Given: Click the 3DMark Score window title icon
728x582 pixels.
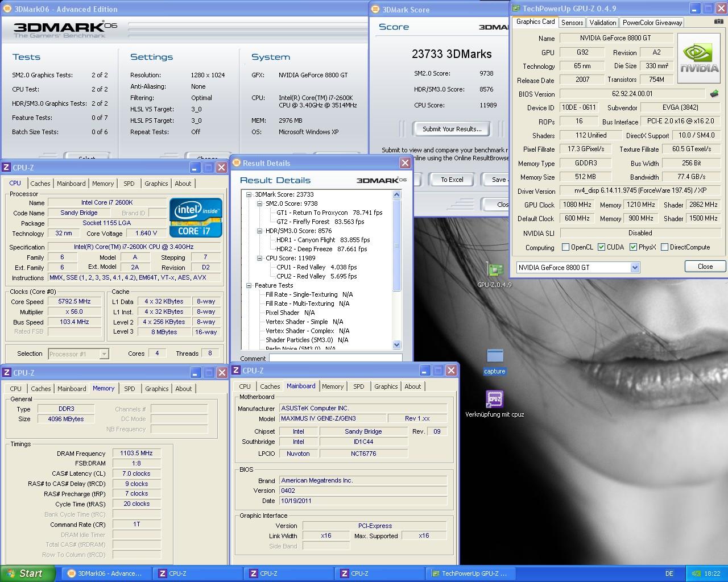Looking at the screenshot, I should (375, 9).
